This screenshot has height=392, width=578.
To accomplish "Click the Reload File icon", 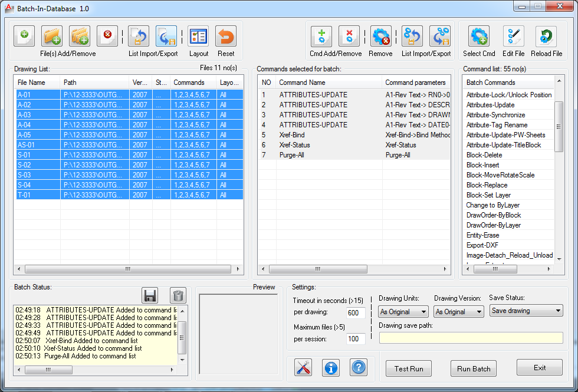I will pyautogui.click(x=546, y=37).
